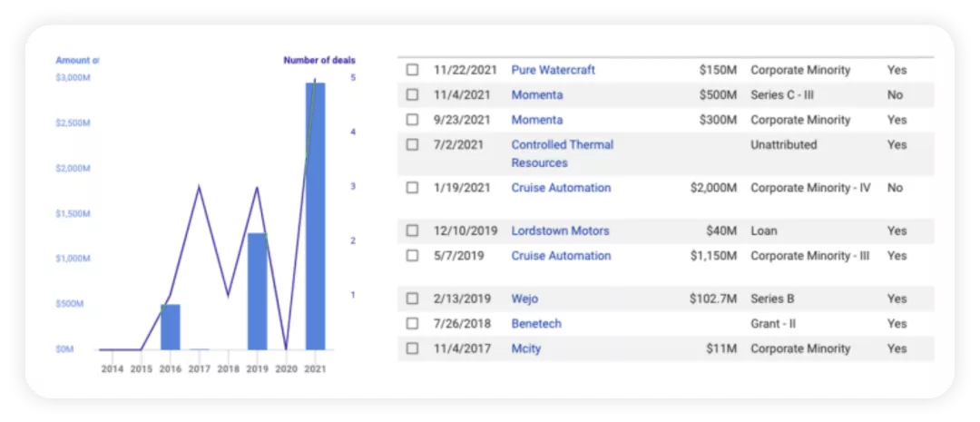Screen dimensions: 980x422
Task: Check the Wejo row checkbox
Action: [412, 299]
